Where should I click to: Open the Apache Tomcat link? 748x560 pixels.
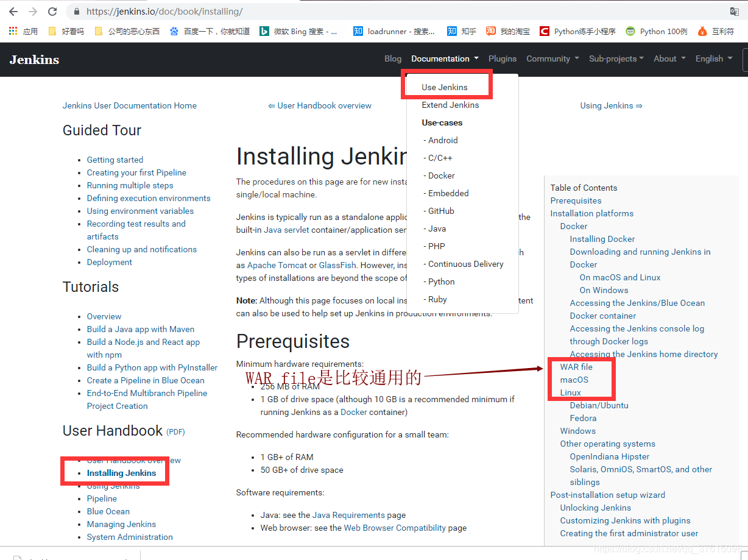tap(277, 265)
